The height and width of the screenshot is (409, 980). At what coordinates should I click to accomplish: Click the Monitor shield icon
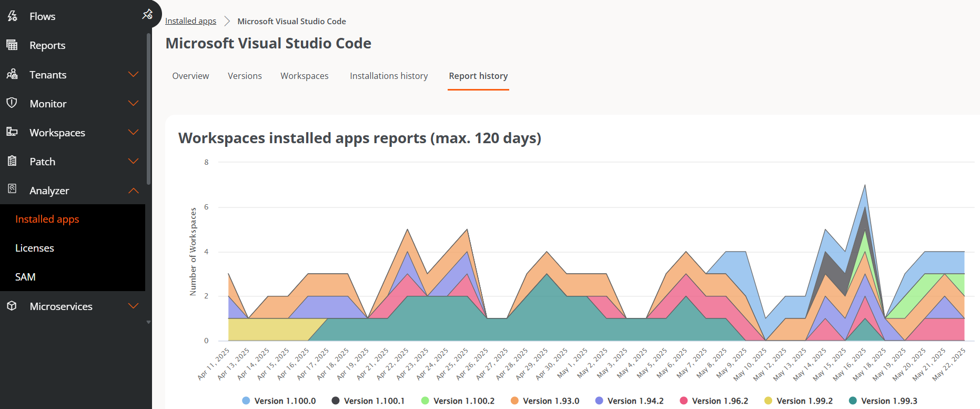coord(12,103)
